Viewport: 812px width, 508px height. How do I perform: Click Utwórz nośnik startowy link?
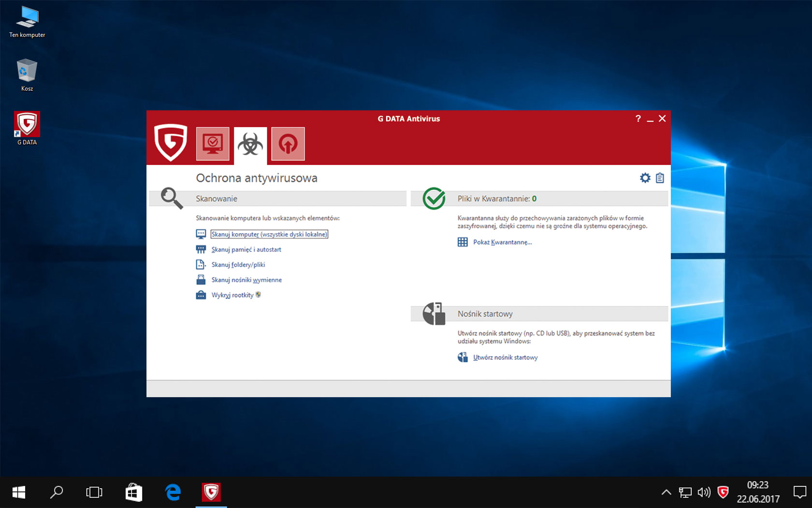505,358
